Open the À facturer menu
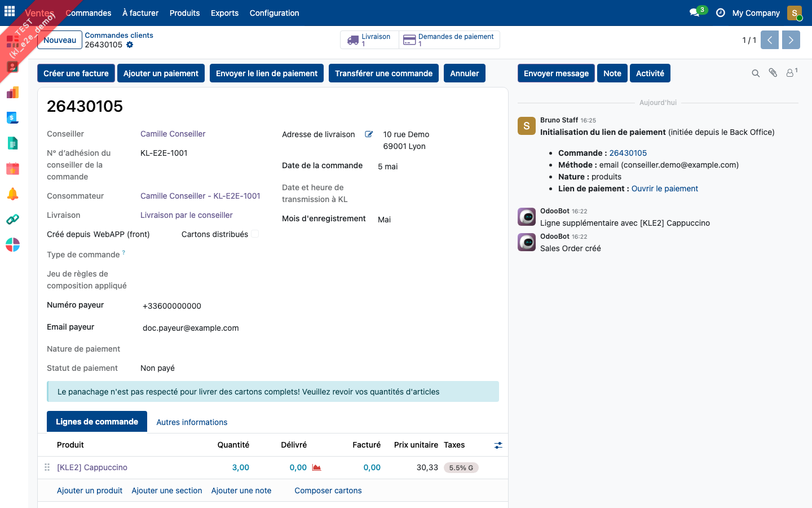Screen dimensions: 812x508 pyautogui.click(x=140, y=13)
